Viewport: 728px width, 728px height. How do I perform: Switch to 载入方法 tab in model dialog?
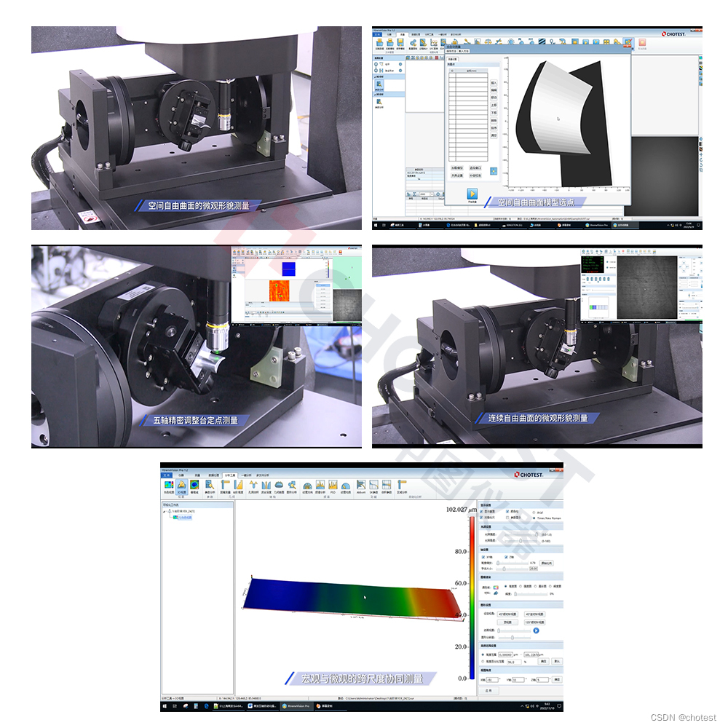tap(463, 51)
